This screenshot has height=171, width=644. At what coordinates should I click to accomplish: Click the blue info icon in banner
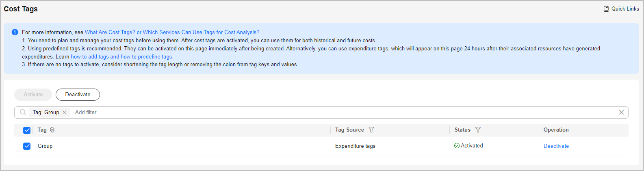point(15,32)
